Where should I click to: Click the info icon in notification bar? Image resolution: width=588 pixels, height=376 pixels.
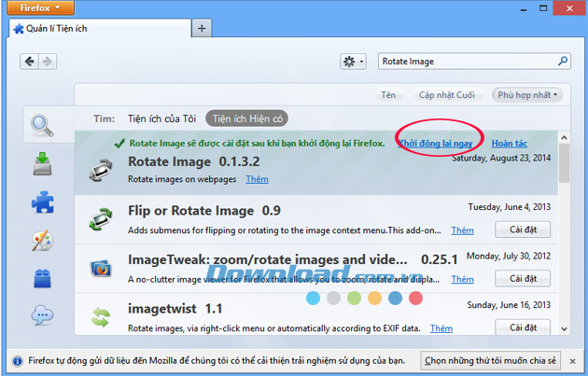pyautogui.click(x=17, y=361)
